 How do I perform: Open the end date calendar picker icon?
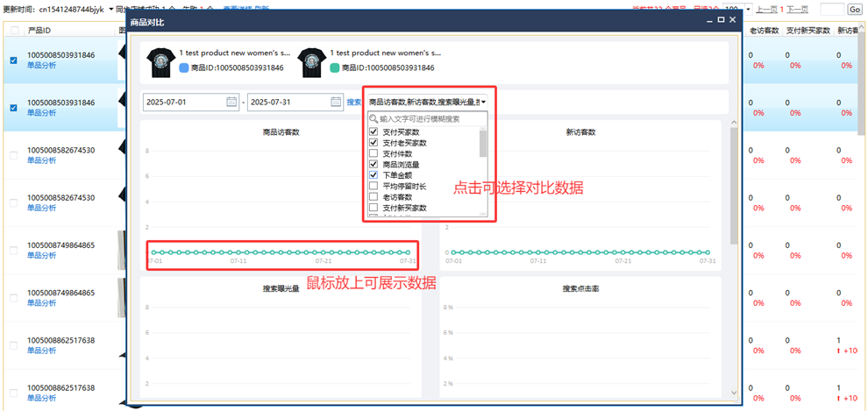pyautogui.click(x=336, y=102)
